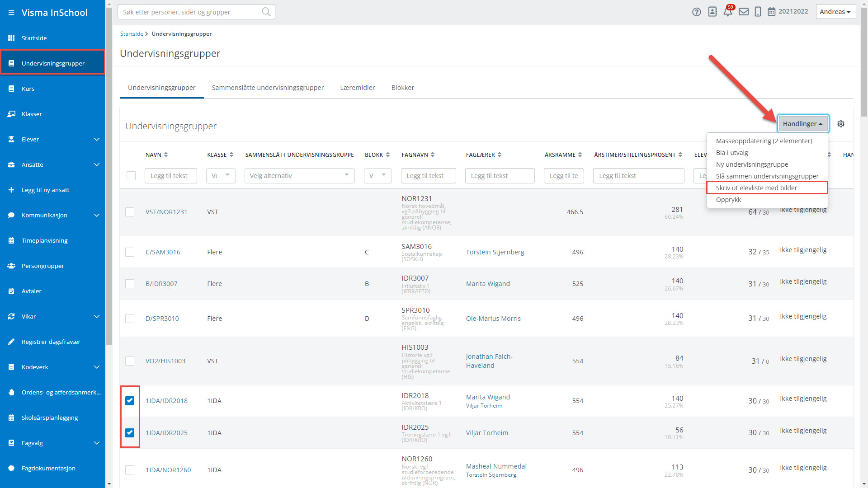The height and width of the screenshot is (488, 868).
Task: Open the Andreas user dropdown
Action: pos(835,12)
